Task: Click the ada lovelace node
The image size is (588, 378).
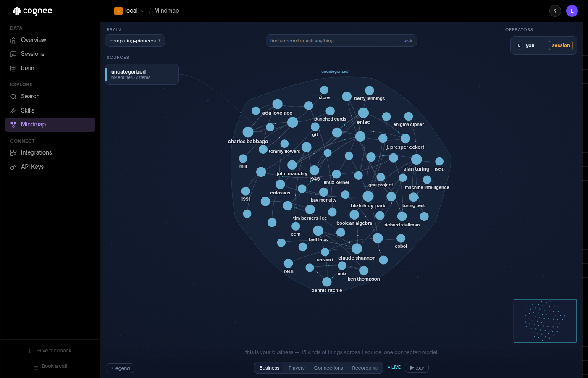Action: pos(277,104)
